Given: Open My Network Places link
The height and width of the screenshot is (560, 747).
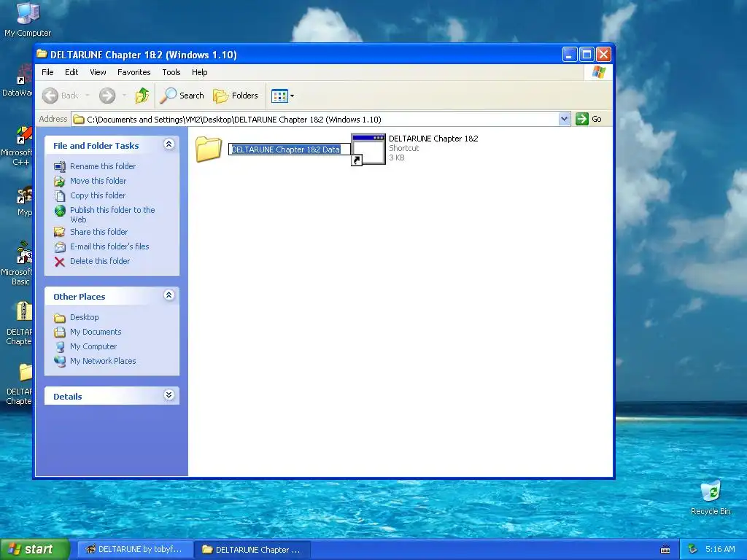Looking at the screenshot, I should [103, 361].
